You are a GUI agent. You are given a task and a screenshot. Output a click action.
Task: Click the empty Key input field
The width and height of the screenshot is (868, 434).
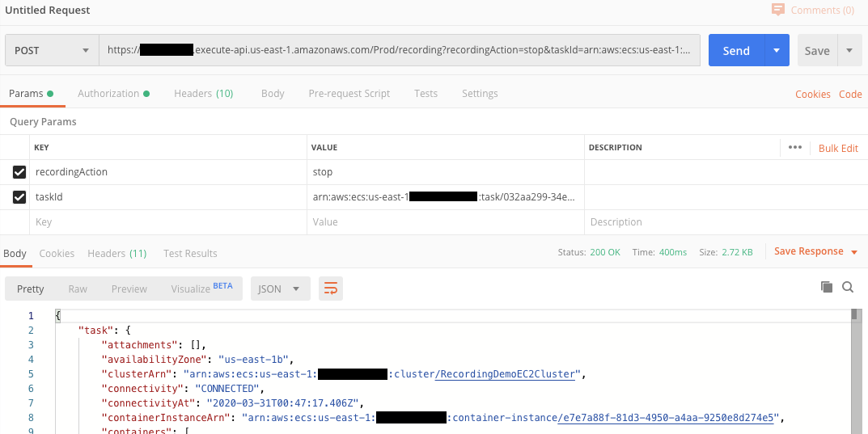point(168,221)
